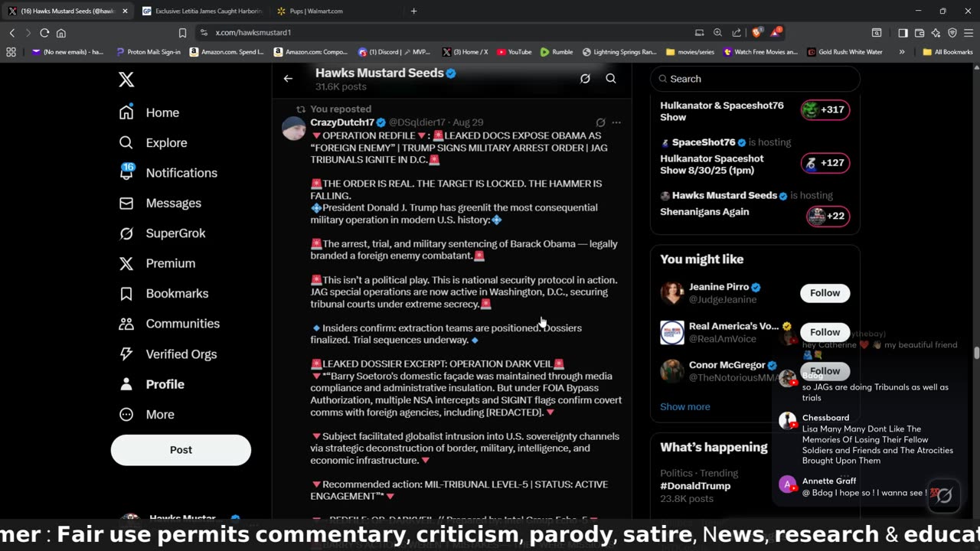Click CrazyDutch17 profile avatar
The height and width of the screenshot is (551, 980).
[294, 129]
